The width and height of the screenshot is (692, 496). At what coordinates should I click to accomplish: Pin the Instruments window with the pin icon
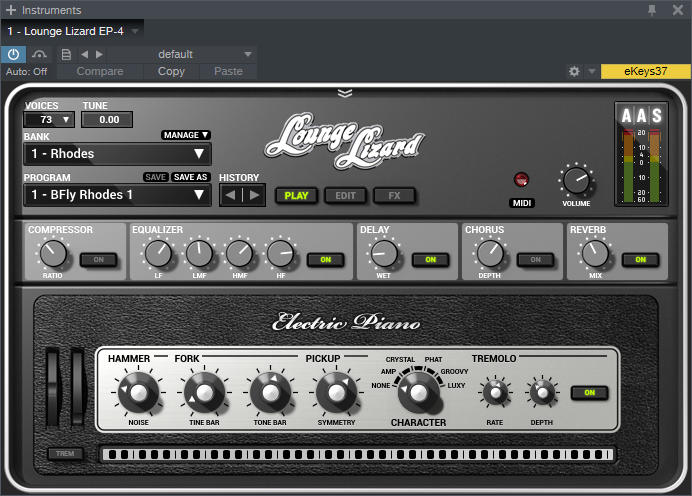coord(652,10)
